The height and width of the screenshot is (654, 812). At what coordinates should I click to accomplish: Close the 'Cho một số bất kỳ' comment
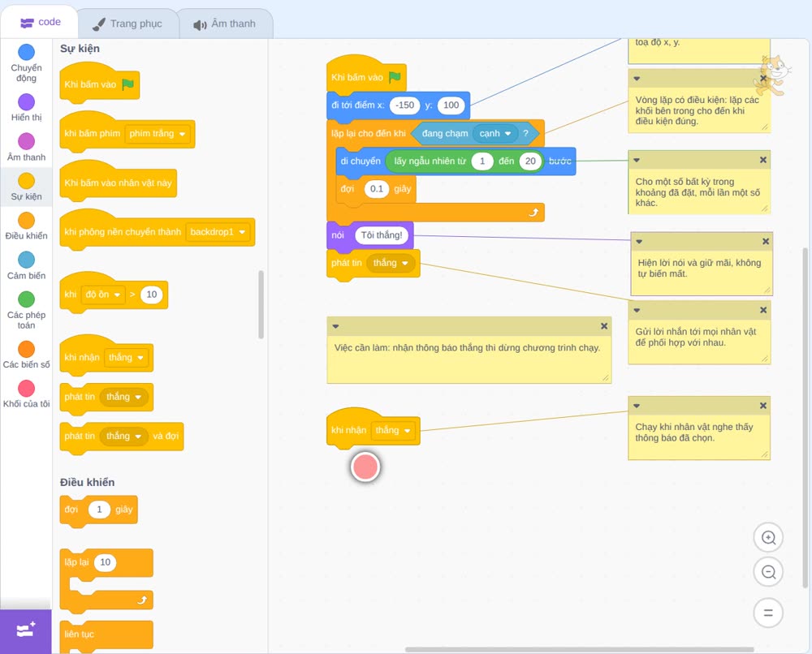[x=762, y=160]
